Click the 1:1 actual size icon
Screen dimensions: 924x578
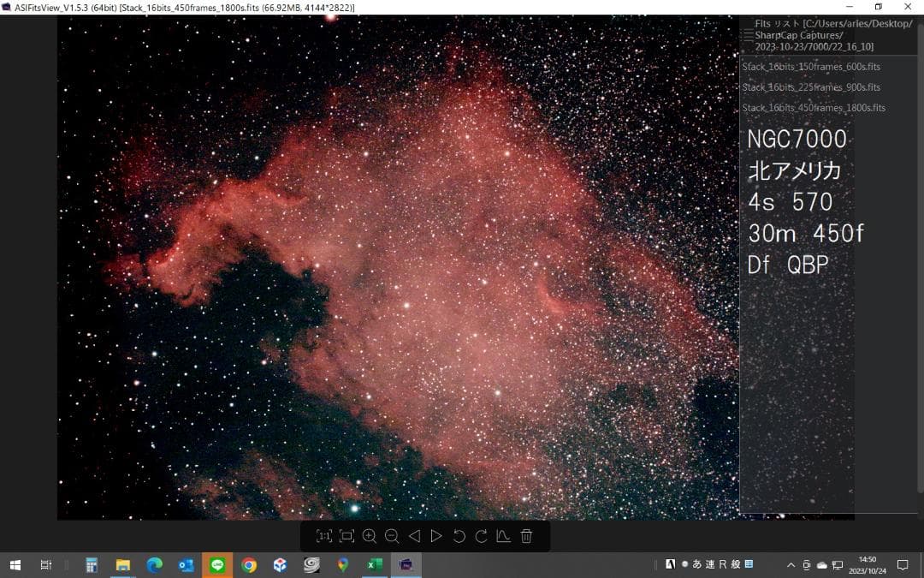coord(324,536)
